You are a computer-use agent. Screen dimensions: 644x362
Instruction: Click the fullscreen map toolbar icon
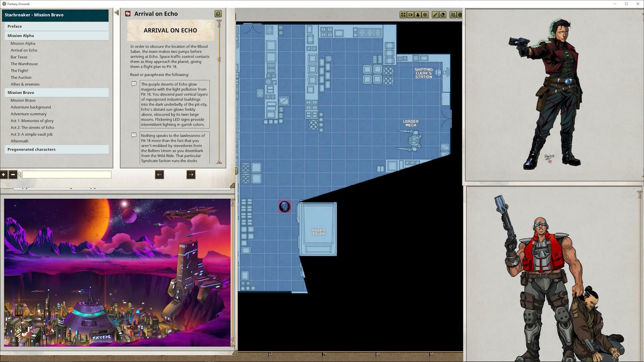click(403, 15)
